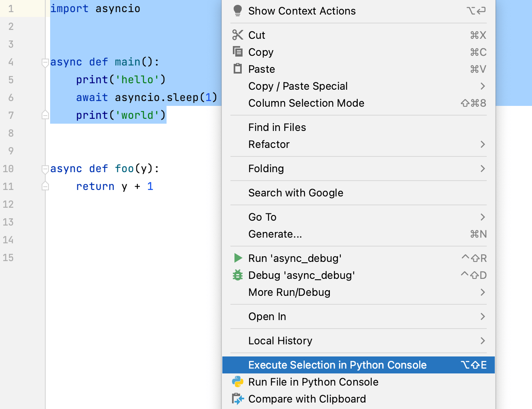Viewport: 532px width, 409px height.
Task: Collapse the foo function using its gutter arrow
Action: [45, 169]
